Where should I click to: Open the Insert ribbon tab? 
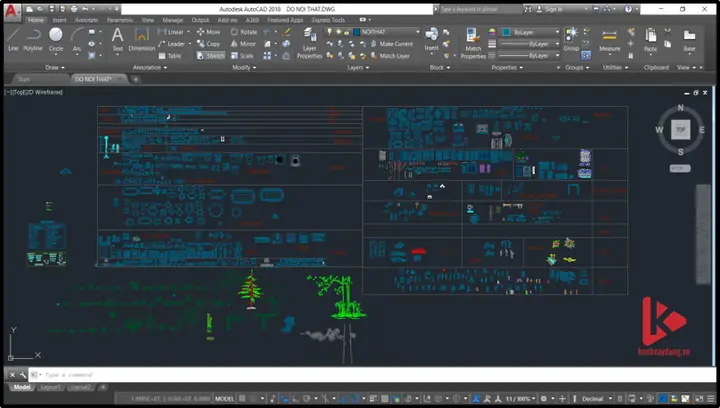click(59, 20)
